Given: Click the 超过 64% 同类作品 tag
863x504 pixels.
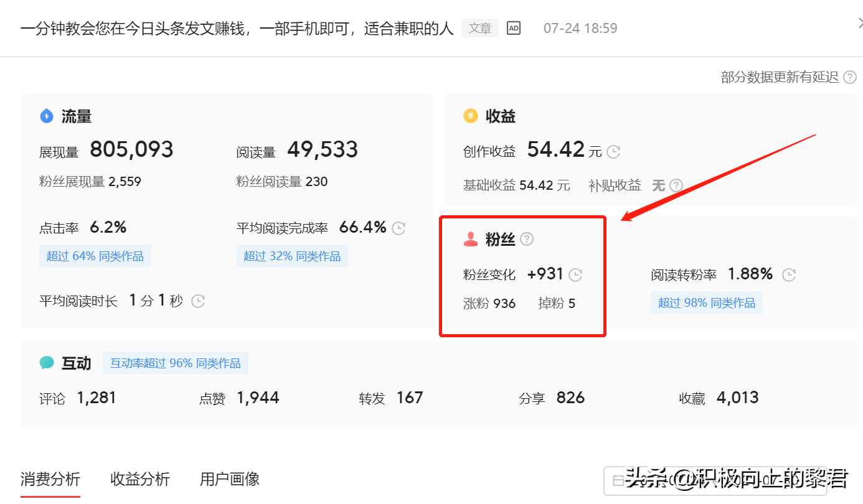Looking at the screenshot, I should [95, 255].
